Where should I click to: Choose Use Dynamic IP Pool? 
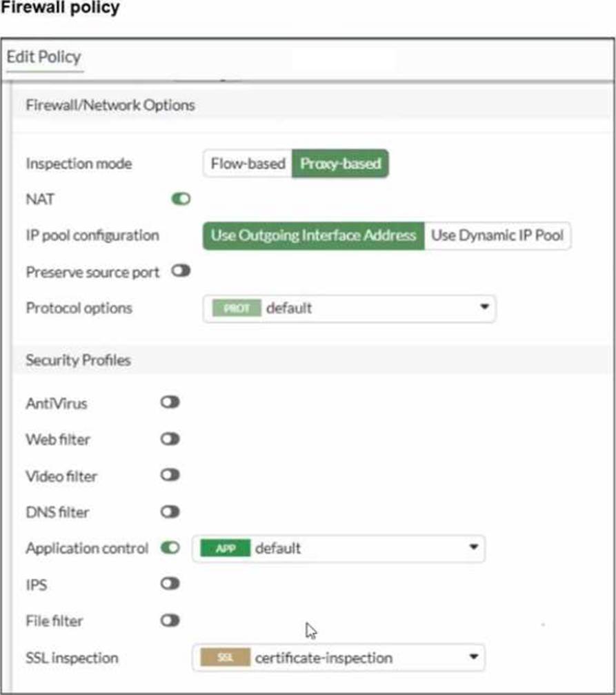click(x=497, y=235)
